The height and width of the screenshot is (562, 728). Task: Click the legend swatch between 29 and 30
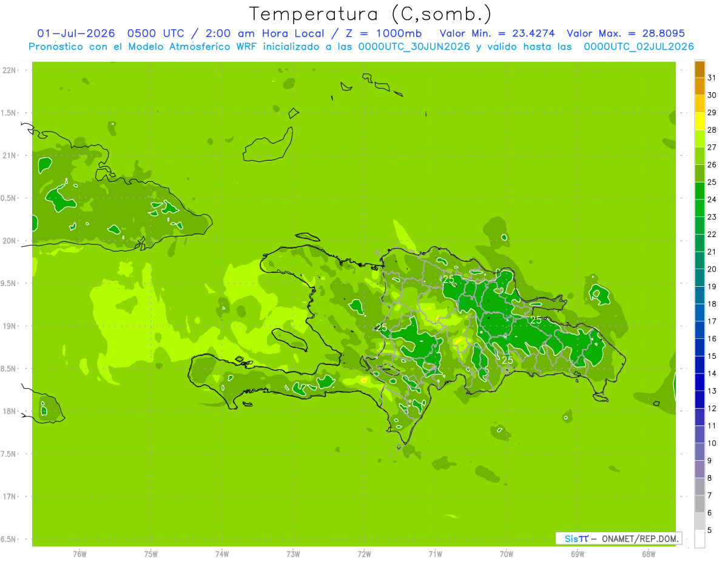point(699,104)
